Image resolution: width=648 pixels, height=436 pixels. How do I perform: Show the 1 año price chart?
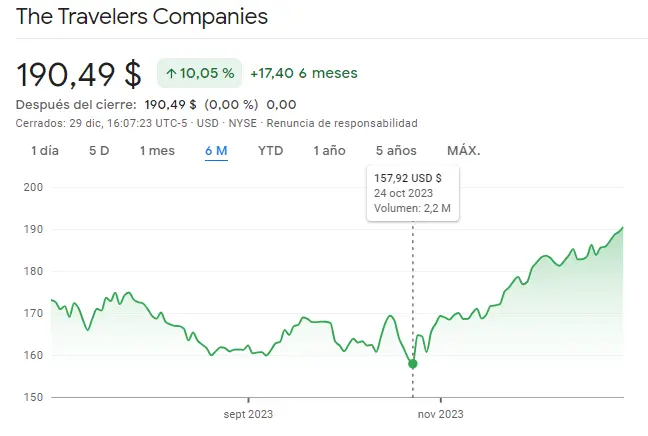(x=329, y=151)
